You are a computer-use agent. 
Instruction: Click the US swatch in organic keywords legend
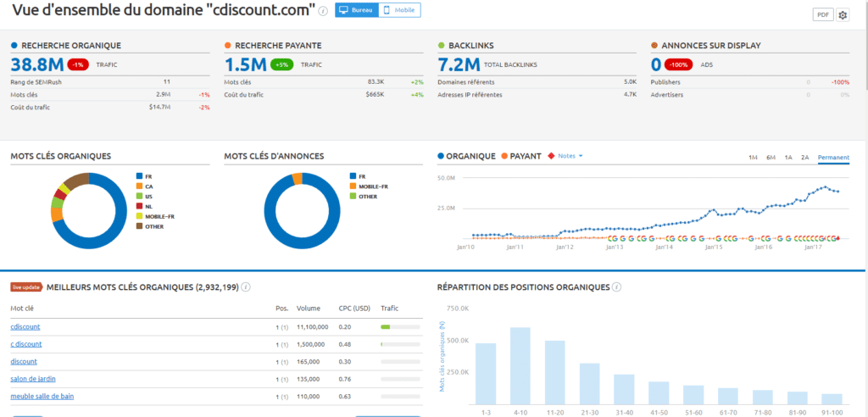139,196
